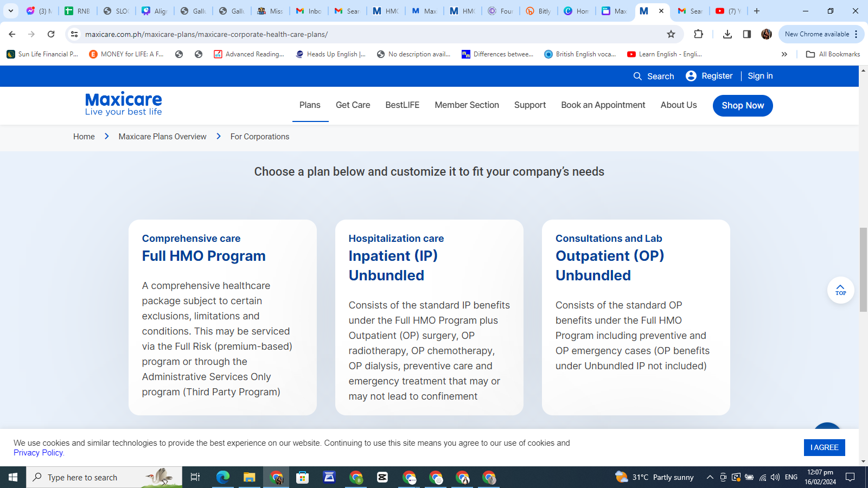
Task: Click the Shop Now button
Action: click(742, 106)
